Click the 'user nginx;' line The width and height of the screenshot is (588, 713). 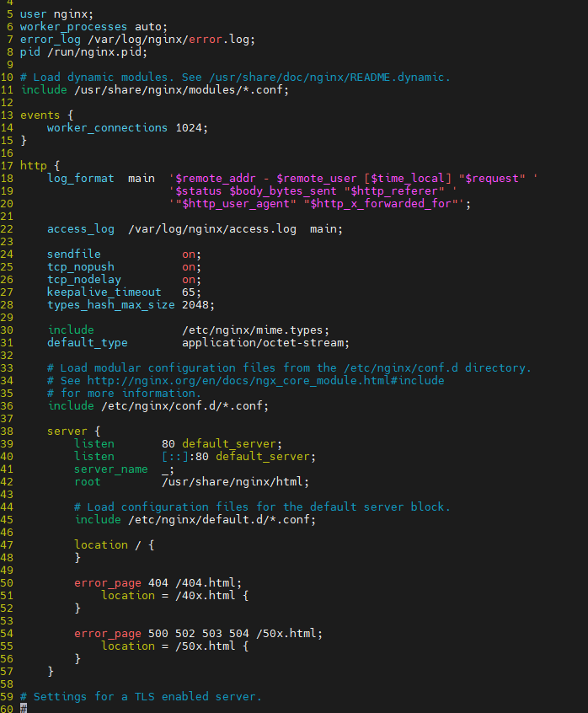[x=56, y=14]
